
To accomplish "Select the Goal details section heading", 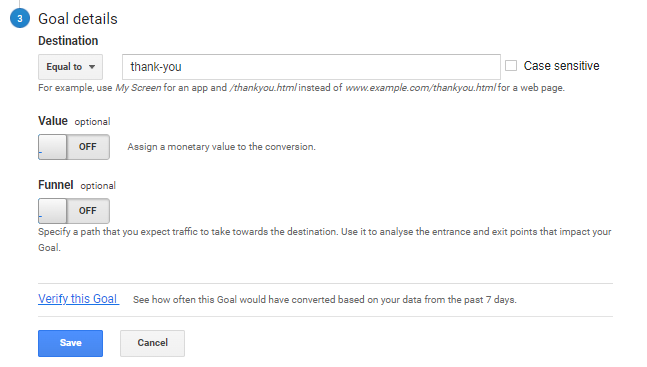I will tap(78, 19).
